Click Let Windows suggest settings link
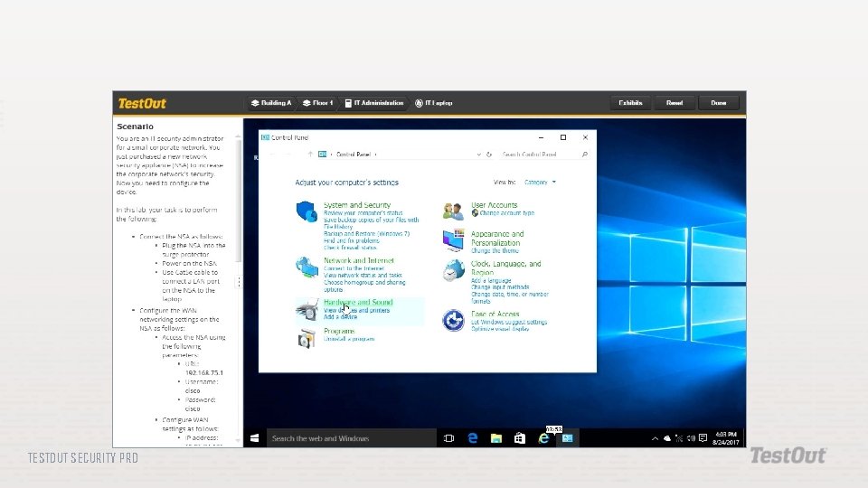868x488 pixels. pos(509,322)
